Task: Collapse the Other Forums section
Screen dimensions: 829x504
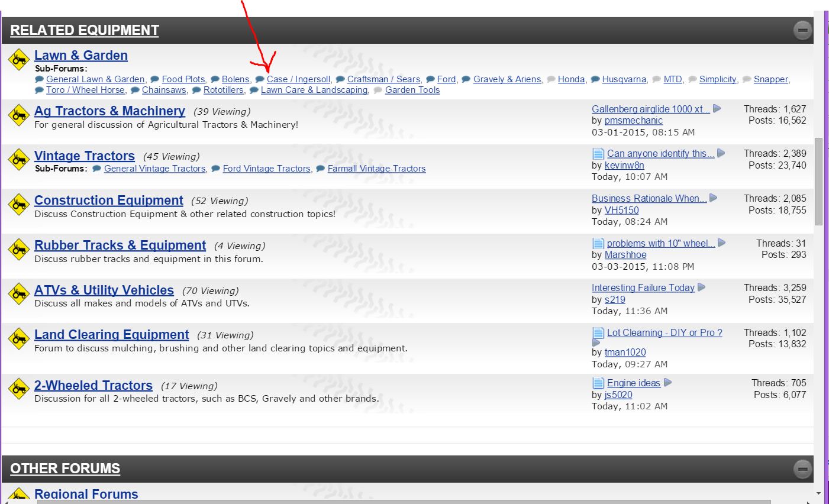Action: pyautogui.click(x=802, y=469)
